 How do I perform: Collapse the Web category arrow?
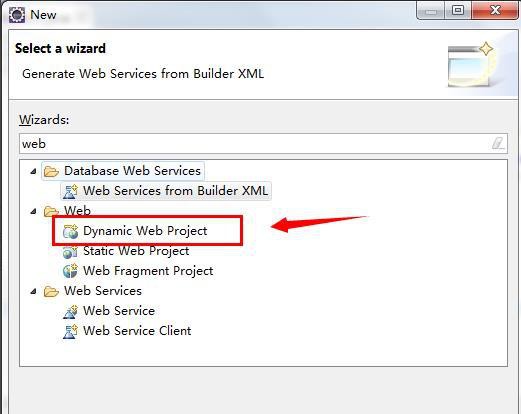pos(33,211)
